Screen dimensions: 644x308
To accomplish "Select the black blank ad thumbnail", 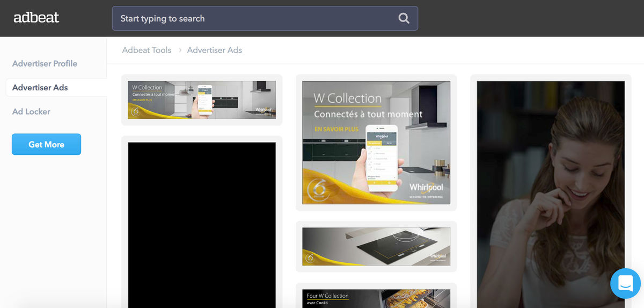I will (x=202, y=225).
